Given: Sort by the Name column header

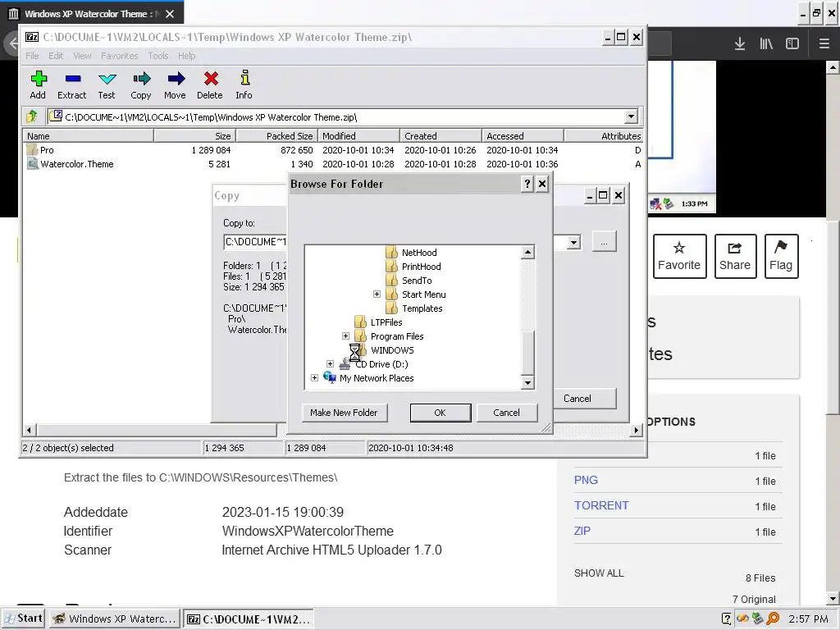Looking at the screenshot, I should (x=89, y=136).
